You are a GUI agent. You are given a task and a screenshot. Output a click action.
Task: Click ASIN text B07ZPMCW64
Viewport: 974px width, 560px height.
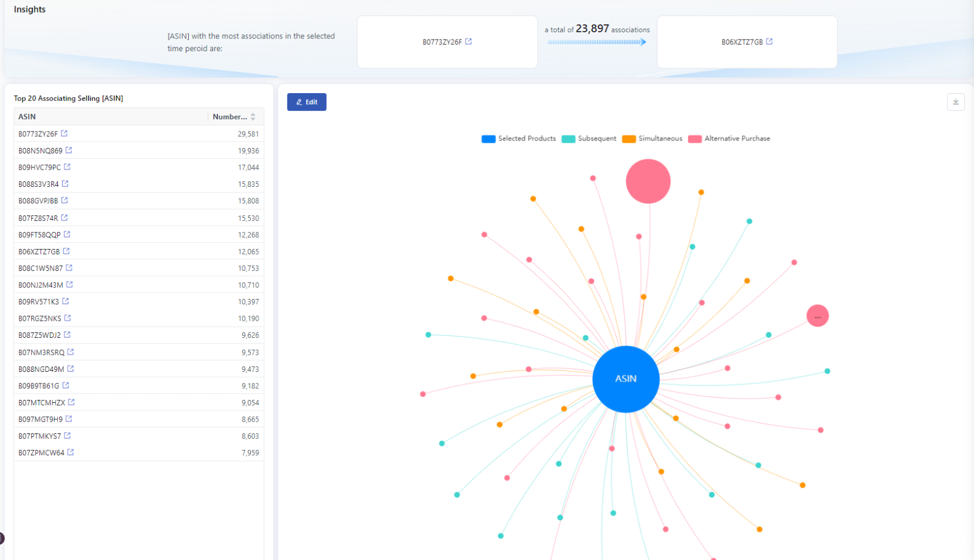41,452
